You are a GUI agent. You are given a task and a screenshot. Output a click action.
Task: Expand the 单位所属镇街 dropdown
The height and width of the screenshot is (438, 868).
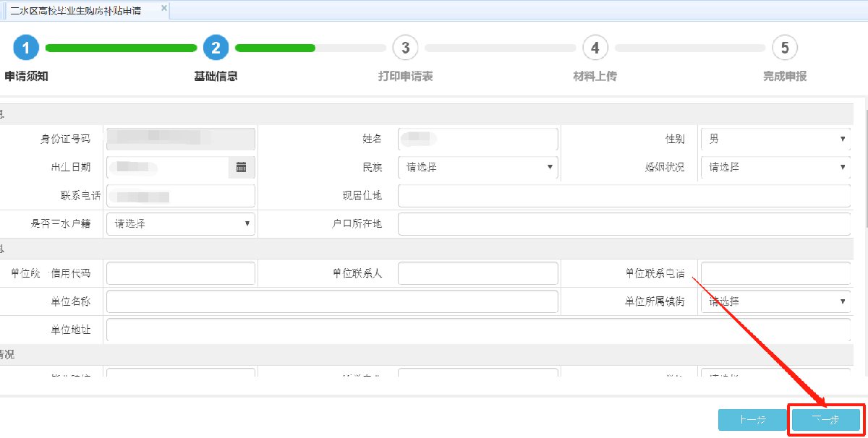click(775, 301)
